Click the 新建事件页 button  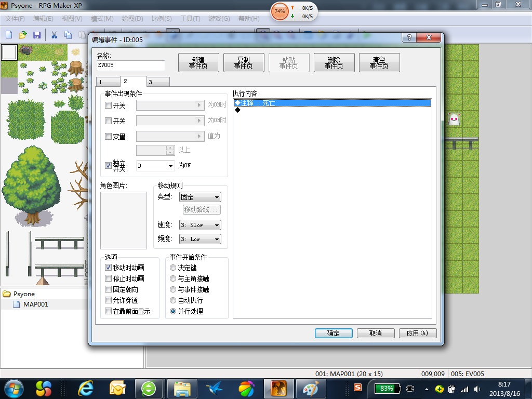click(x=198, y=63)
